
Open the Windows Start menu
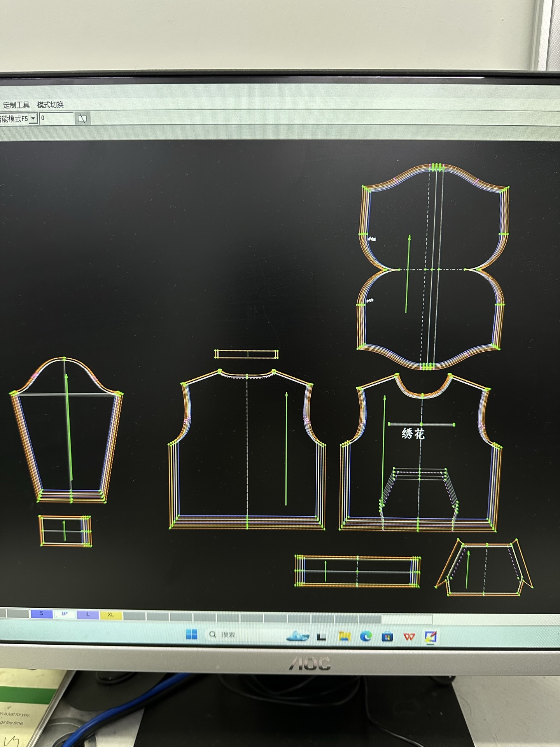[x=191, y=635]
